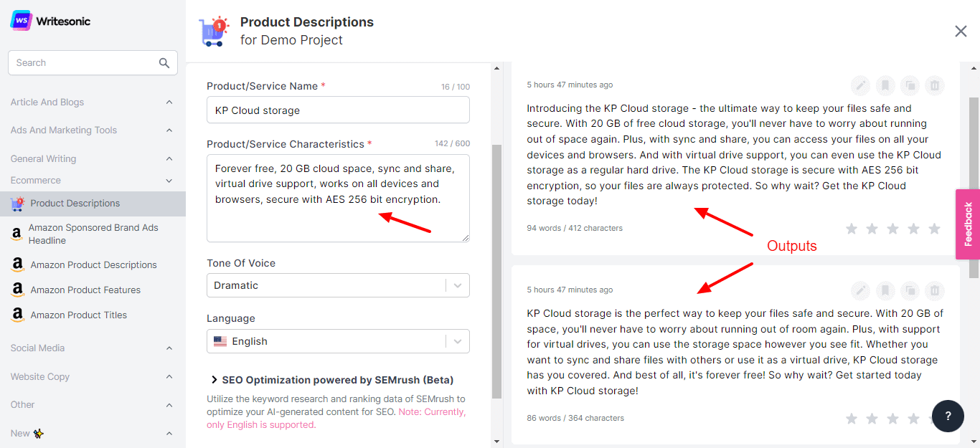Open Amazon Sponsored Brand Ads Headline
Viewport: 980px width, 448px height.
[x=93, y=234]
